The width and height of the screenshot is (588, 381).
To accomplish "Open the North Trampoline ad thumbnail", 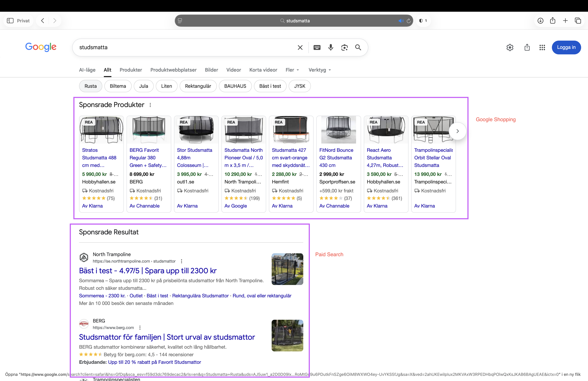I will tap(287, 269).
